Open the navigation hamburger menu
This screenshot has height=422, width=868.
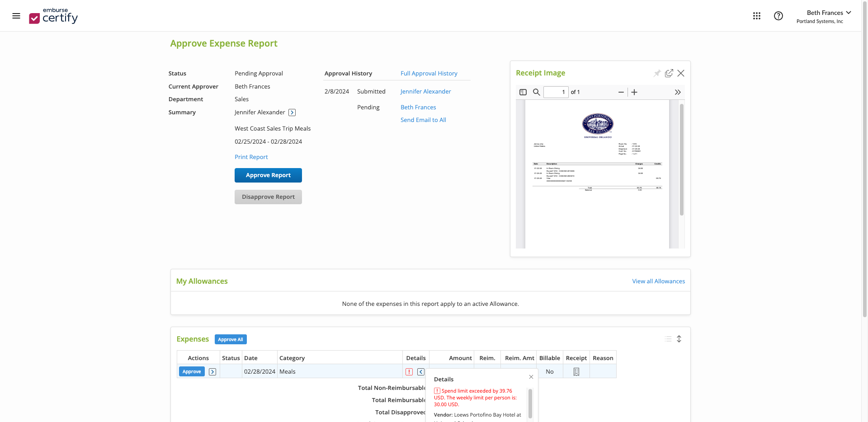click(16, 15)
